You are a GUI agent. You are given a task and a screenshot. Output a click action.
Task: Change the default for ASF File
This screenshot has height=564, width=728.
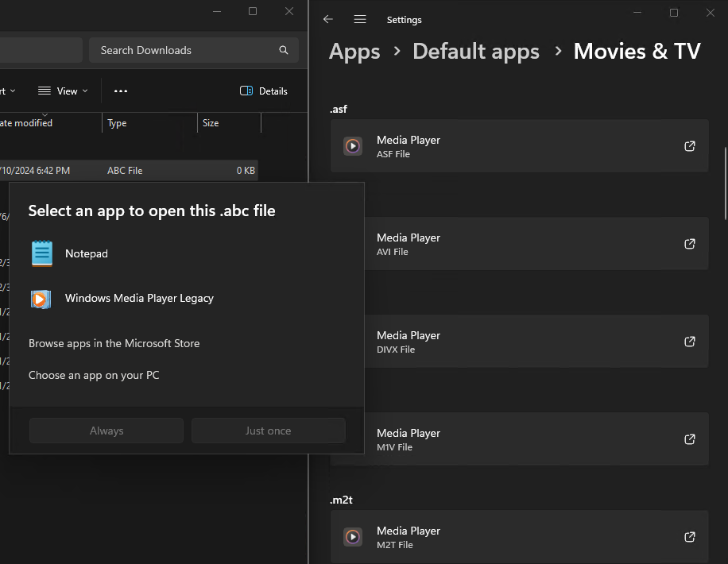pyautogui.click(x=520, y=146)
